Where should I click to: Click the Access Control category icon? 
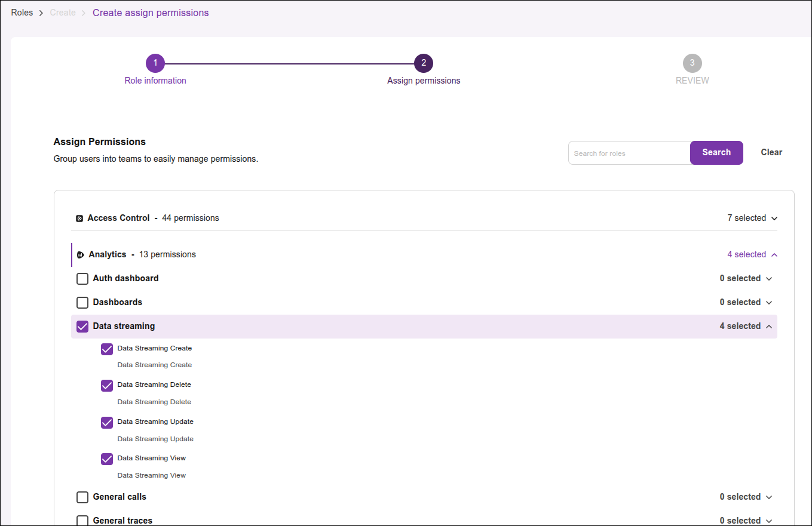(79, 218)
